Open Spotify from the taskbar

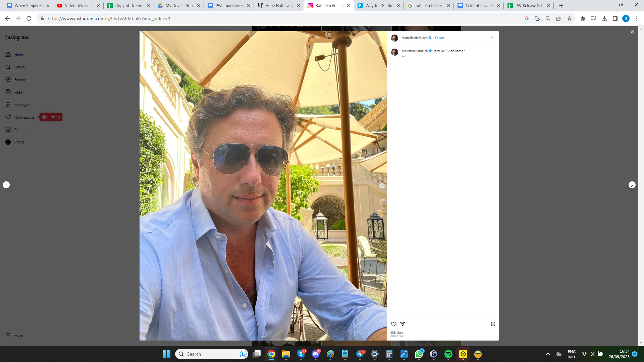click(448, 354)
